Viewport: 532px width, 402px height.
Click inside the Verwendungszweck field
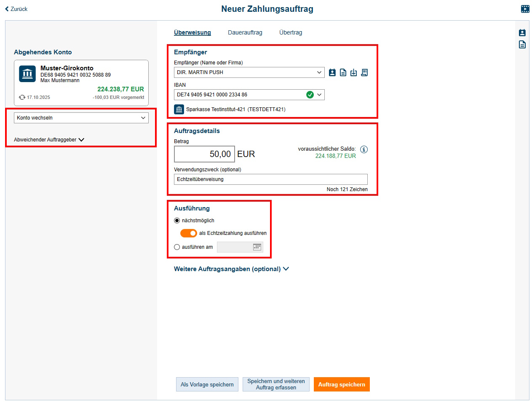coord(270,179)
